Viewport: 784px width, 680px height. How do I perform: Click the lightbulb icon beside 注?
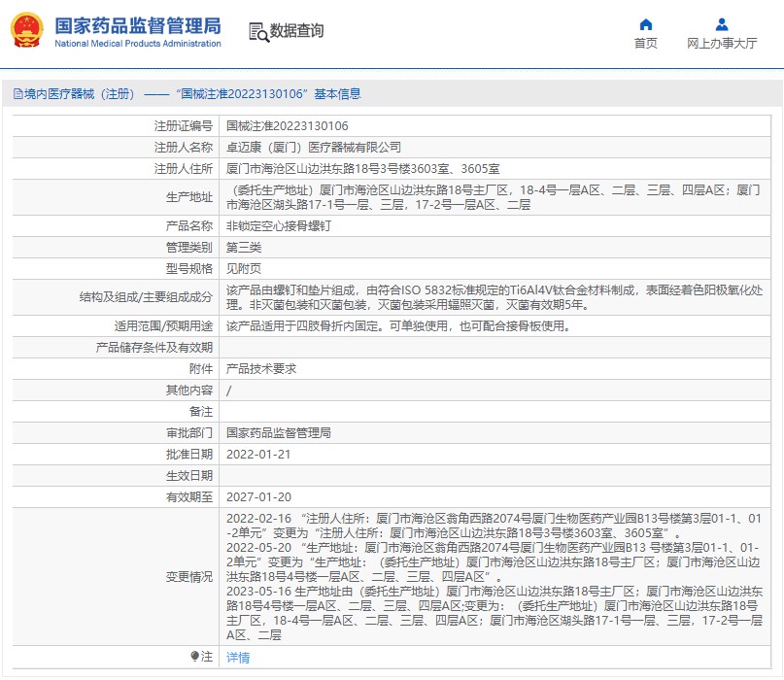click(194, 657)
